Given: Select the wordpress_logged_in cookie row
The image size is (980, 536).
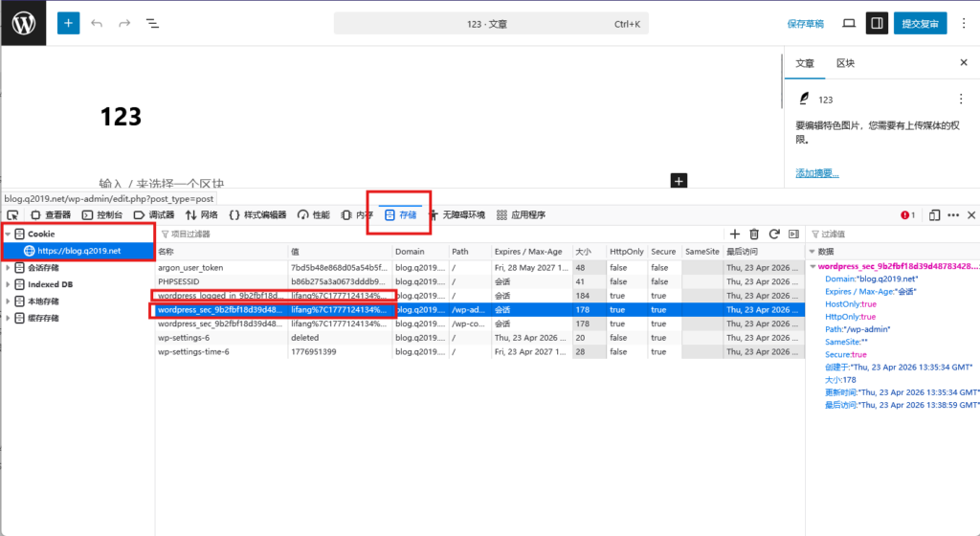Looking at the screenshot, I should tap(480, 296).
